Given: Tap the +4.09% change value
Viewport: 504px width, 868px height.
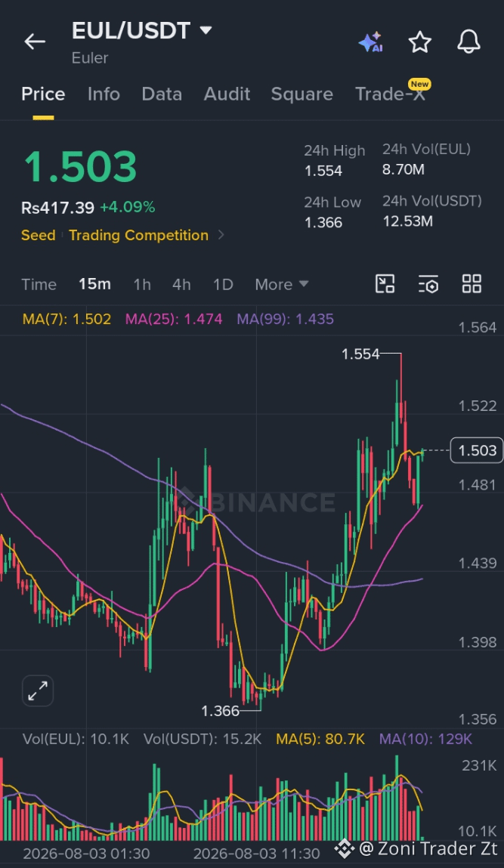Looking at the screenshot, I should (x=128, y=207).
